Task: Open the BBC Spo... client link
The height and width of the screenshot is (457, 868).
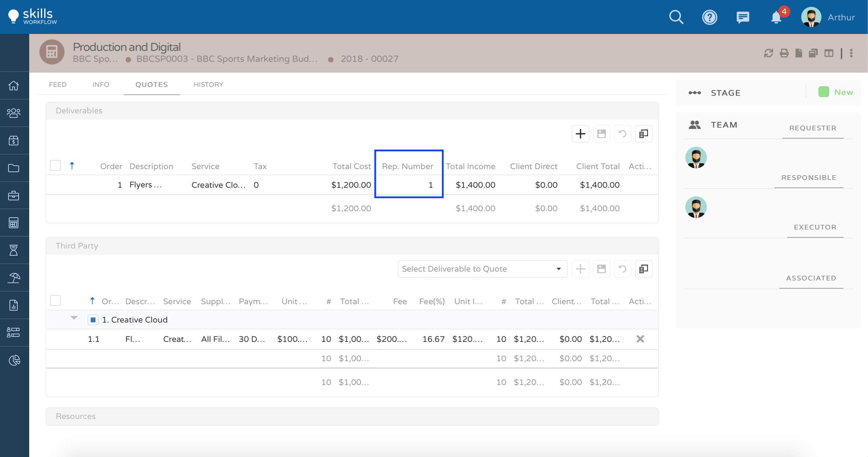Action: click(x=95, y=59)
